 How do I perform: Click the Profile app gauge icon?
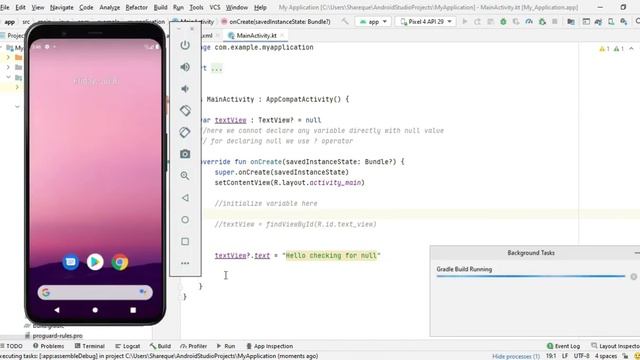[529, 22]
